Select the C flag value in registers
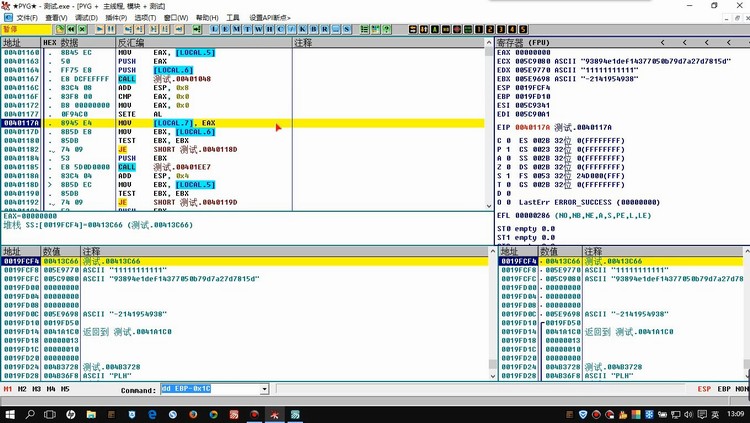This screenshot has width=750, height=423. coord(509,141)
